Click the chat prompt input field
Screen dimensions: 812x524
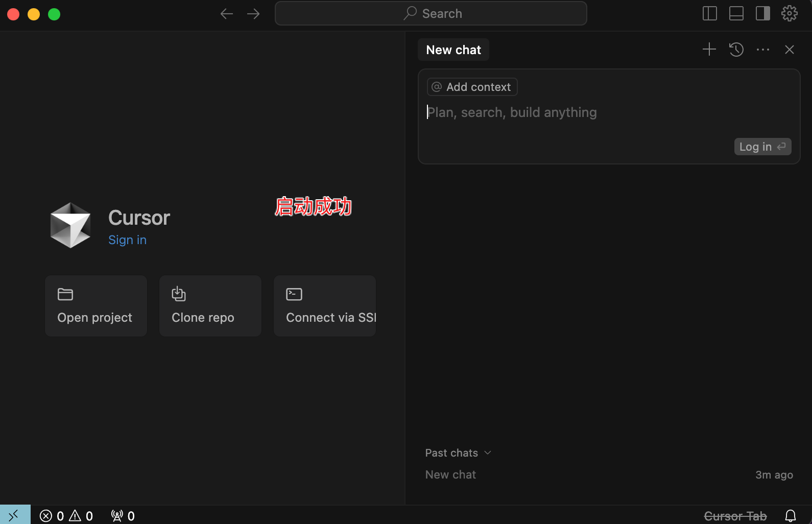point(609,112)
